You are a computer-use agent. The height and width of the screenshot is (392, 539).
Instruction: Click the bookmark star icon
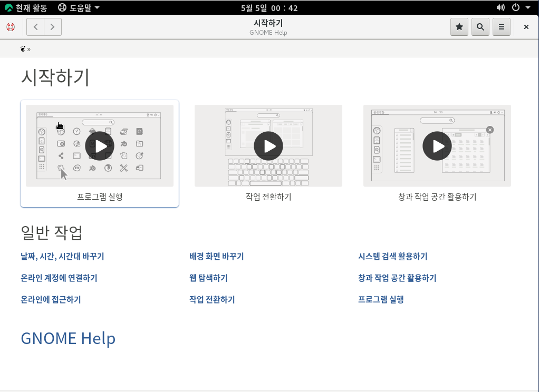[x=459, y=27]
